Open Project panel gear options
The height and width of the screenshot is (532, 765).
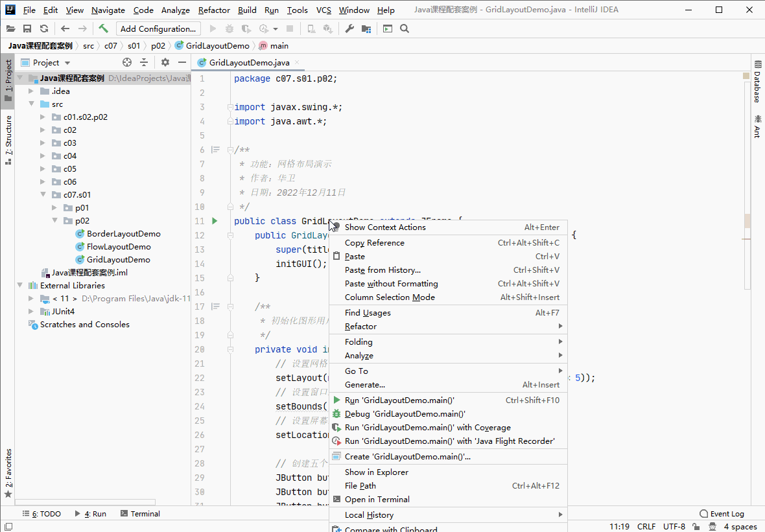coord(165,62)
